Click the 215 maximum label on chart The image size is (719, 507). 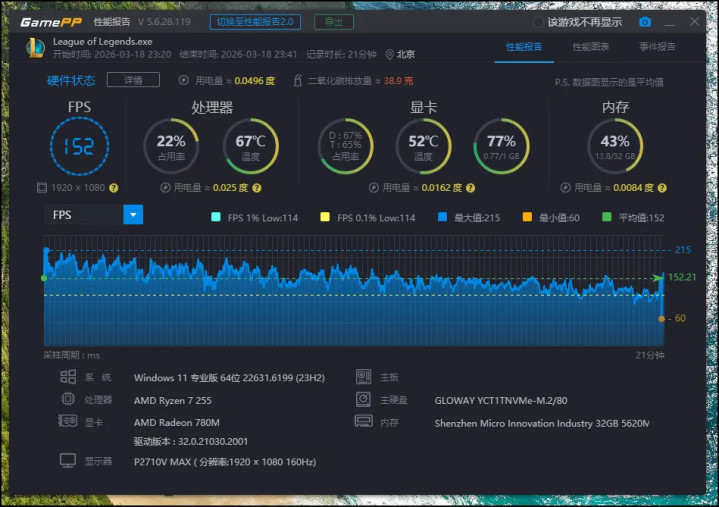682,250
